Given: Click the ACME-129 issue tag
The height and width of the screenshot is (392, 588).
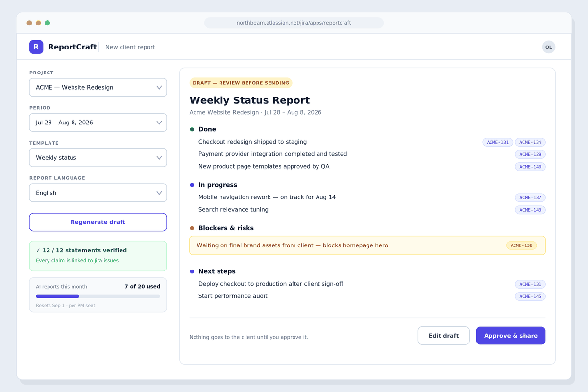Looking at the screenshot, I should pos(530,154).
